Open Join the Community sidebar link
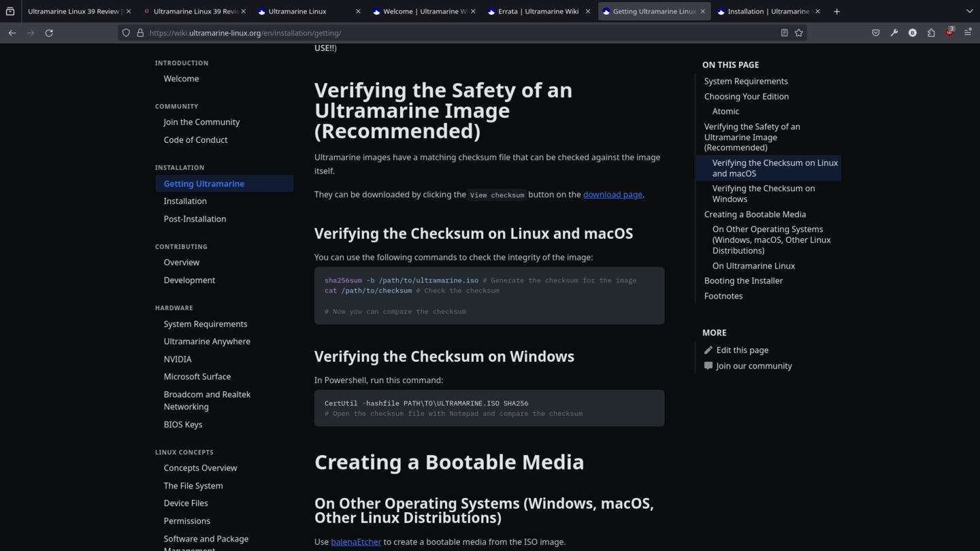The height and width of the screenshot is (551, 980). tap(201, 122)
